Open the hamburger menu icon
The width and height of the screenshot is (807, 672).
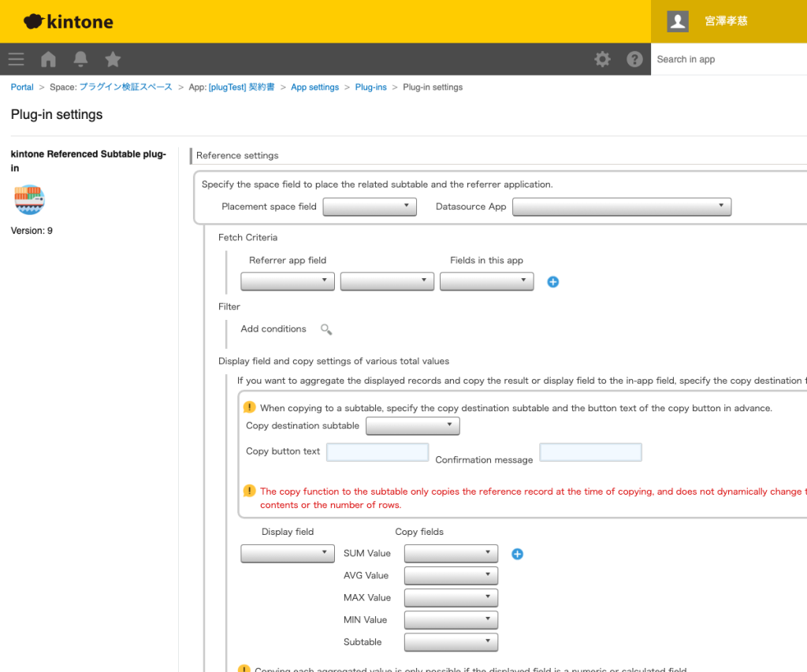pos(16,59)
